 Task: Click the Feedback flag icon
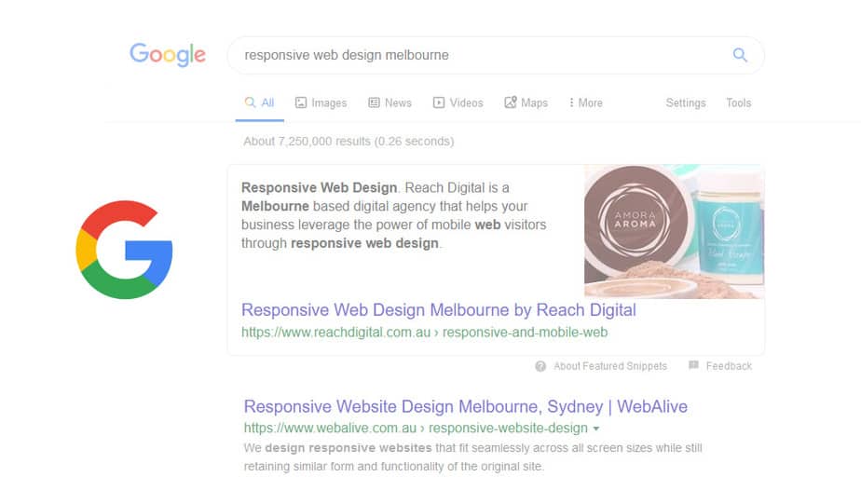coord(693,365)
